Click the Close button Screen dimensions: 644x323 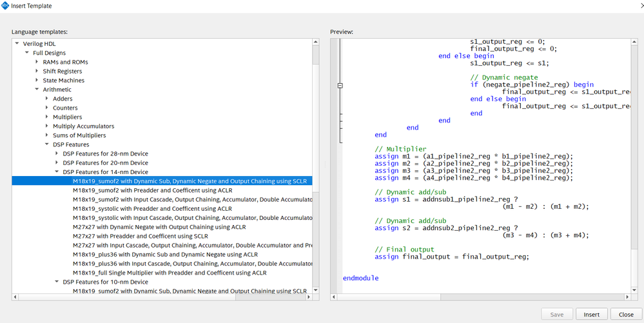point(625,315)
